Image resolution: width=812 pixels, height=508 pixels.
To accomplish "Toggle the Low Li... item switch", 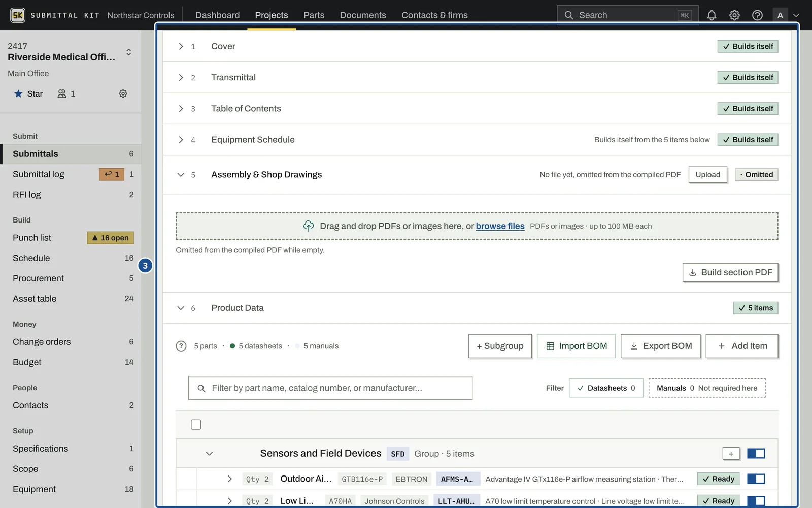I will click(x=756, y=501).
